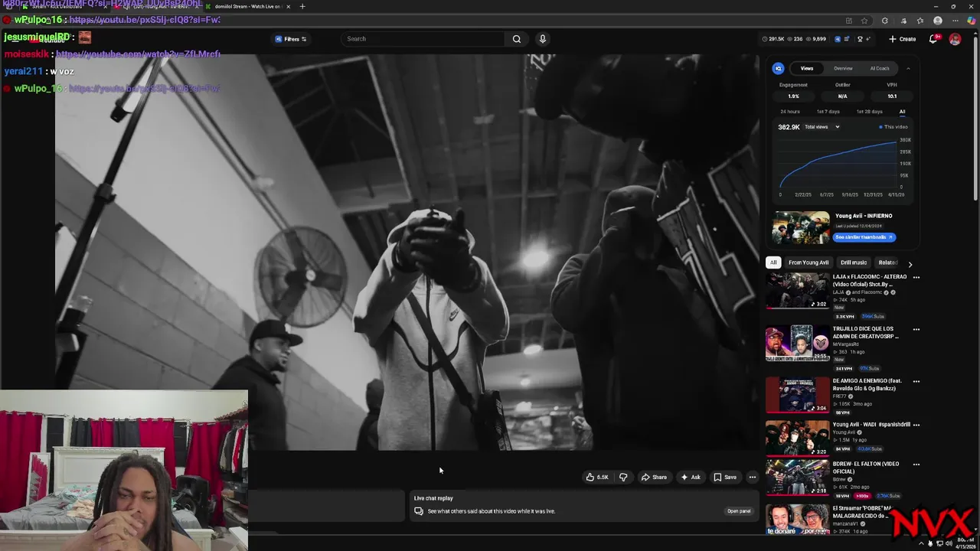Image resolution: width=980 pixels, height=551 pixels.
Task: Select the All time range
Action: tap(902, 112)
